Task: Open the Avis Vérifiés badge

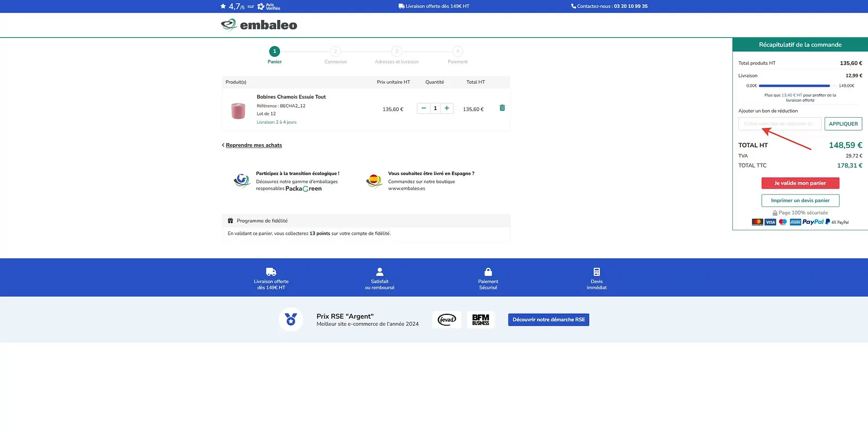Action: coord(269,7)
